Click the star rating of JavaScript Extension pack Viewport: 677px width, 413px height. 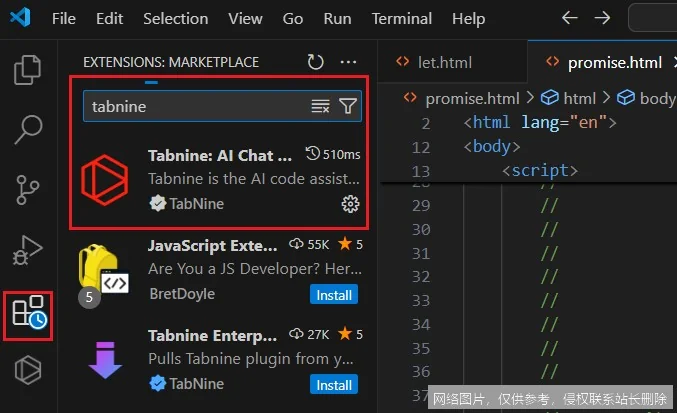tap(351, 245)
